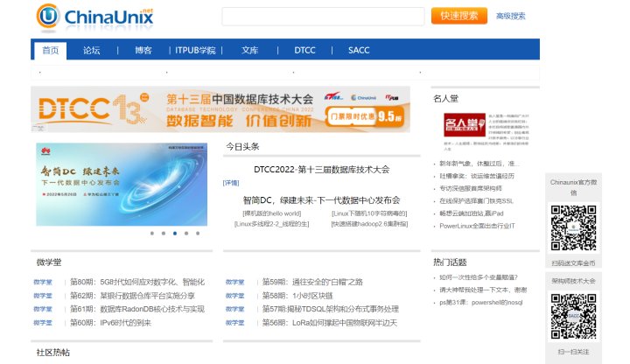Click the ChinaUnix logo
630x364 pixels.
pyautogui.click(x=83, y=17)
